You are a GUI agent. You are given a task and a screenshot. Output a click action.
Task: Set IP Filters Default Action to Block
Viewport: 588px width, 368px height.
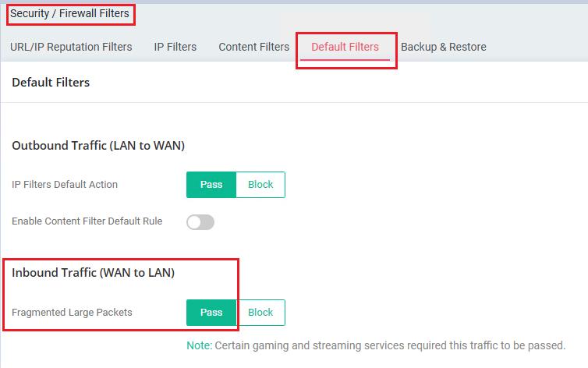pyautogui.click(x=260, y=185)
